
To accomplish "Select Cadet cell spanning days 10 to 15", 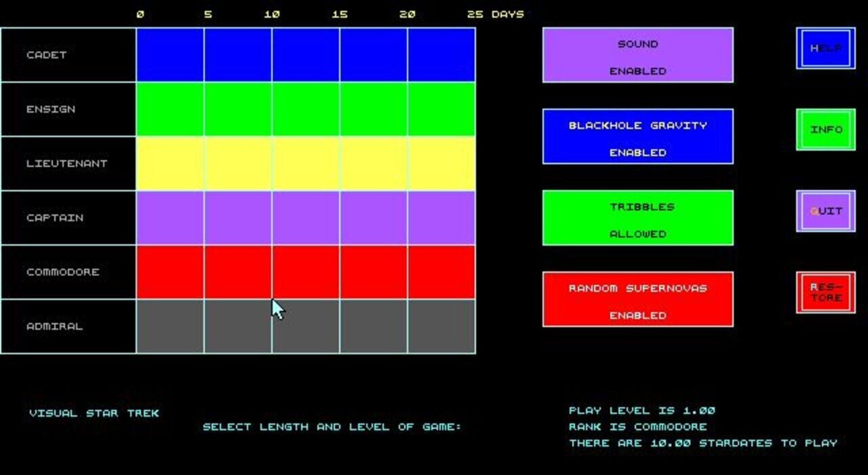I will tap(306, 55).
